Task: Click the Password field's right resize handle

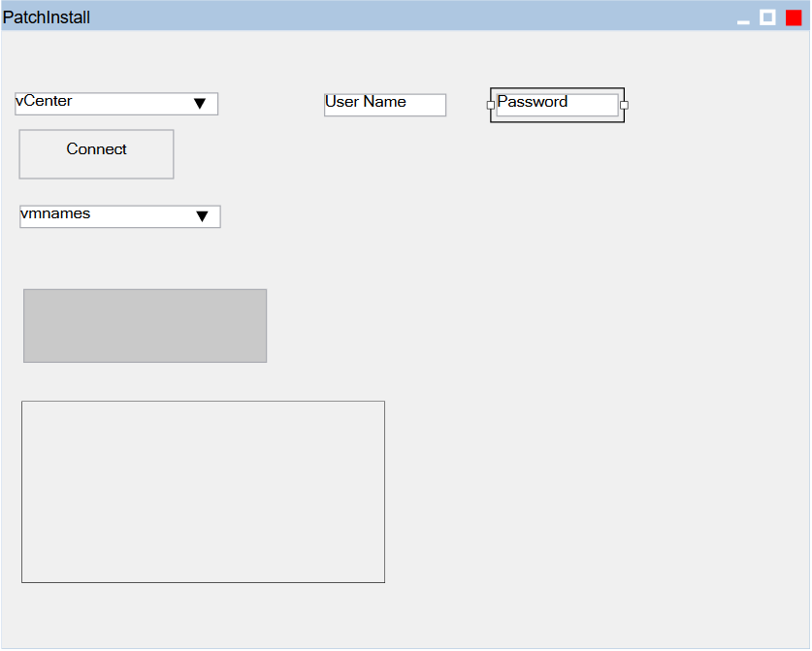Action: (x=624, y=105)
